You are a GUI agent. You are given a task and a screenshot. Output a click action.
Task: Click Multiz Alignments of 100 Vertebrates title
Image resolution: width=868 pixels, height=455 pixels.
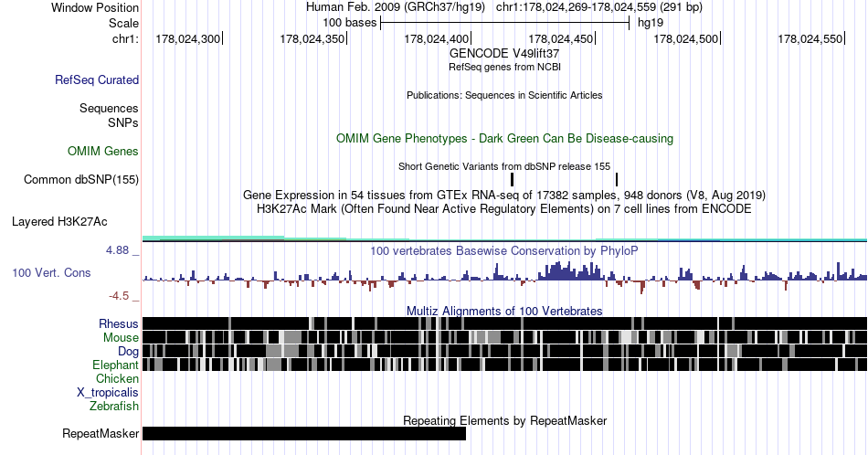504,311
